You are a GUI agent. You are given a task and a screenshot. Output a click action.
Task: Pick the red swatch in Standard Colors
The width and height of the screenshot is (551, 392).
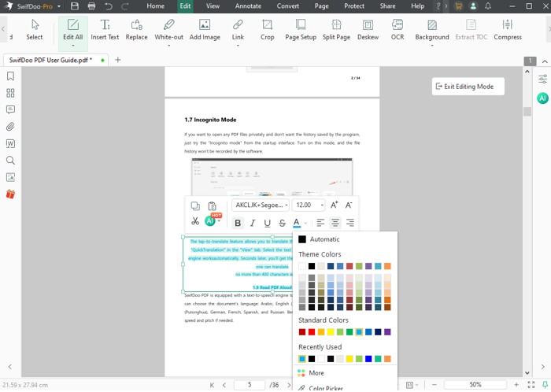(312, 332)
